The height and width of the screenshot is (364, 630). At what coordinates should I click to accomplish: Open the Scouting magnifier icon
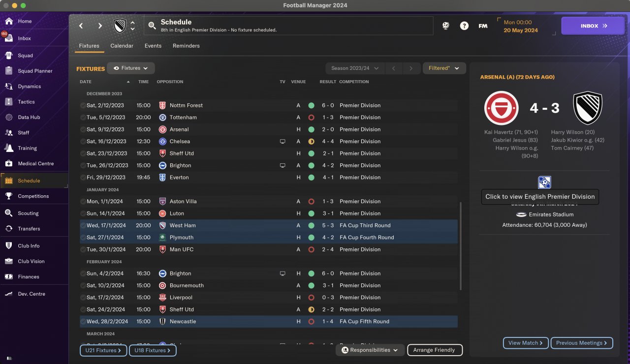pos(9,213)
